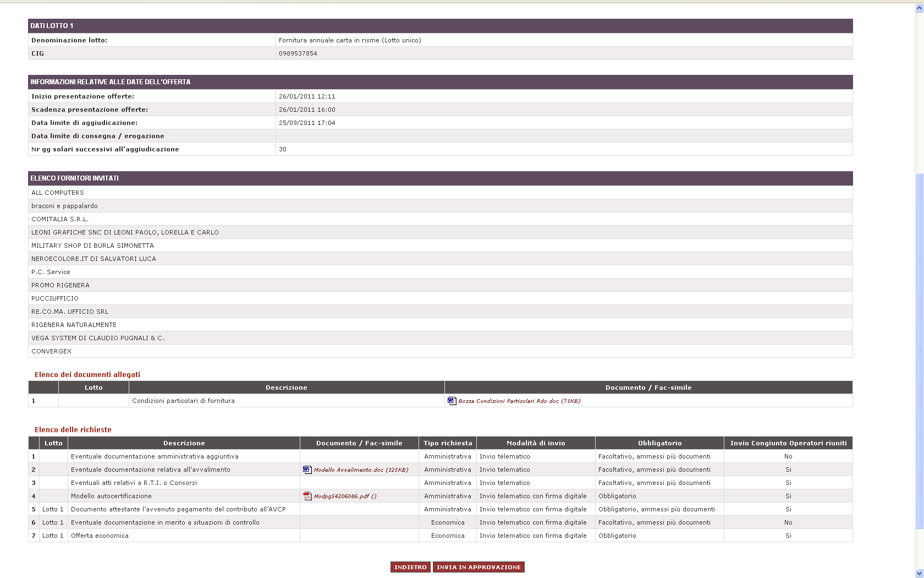Click 'Inizio presentazione offerte' date 26/01/2011 12:11

click(307, 96)
